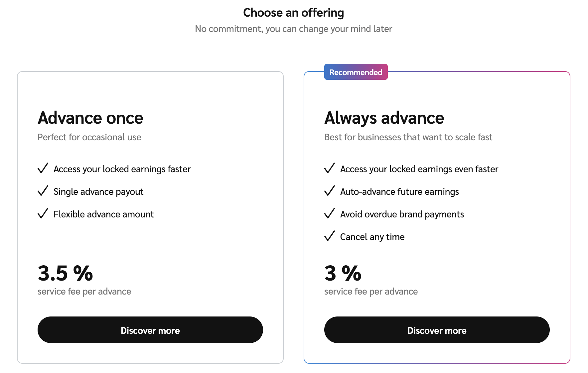Screen dimensions: 588x373
Task: Click 'No commitment, you can change your mind later'
Action: (x=293, y=29)
